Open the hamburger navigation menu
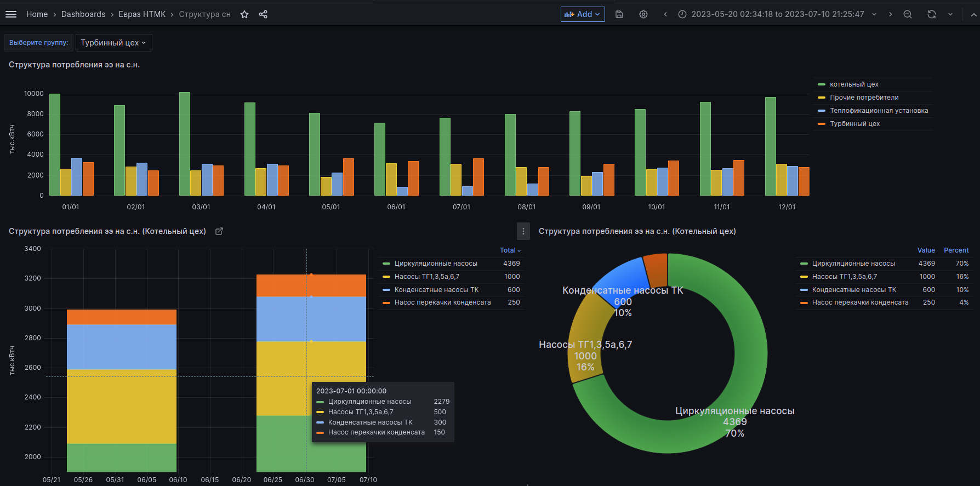The image size is (980, 486). coord(11,14)
